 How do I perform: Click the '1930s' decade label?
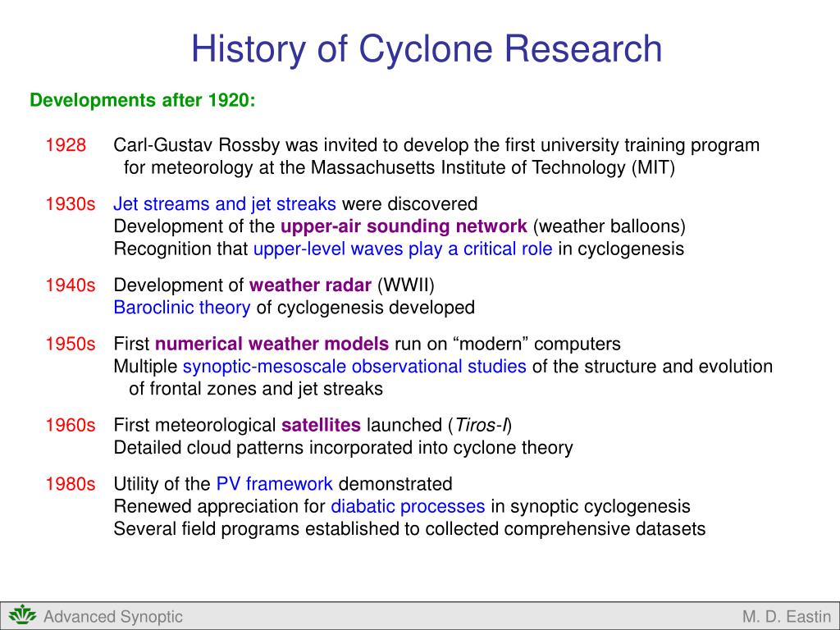point(71,204)
